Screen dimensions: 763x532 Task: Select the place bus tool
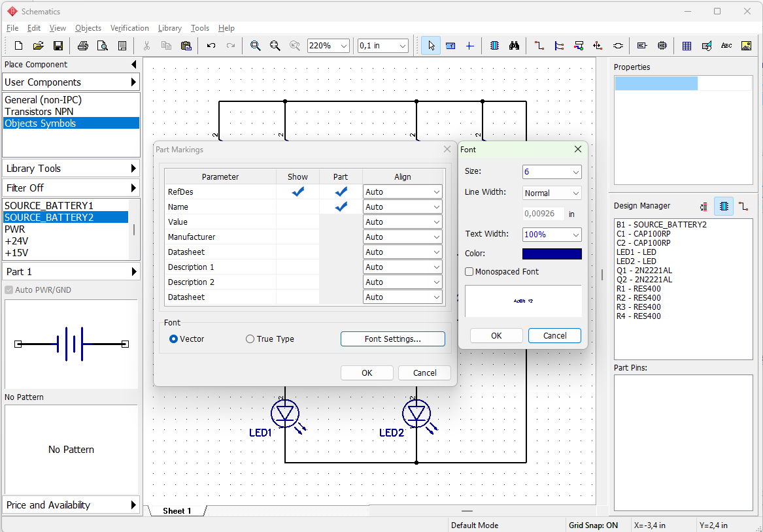[559, 46]
